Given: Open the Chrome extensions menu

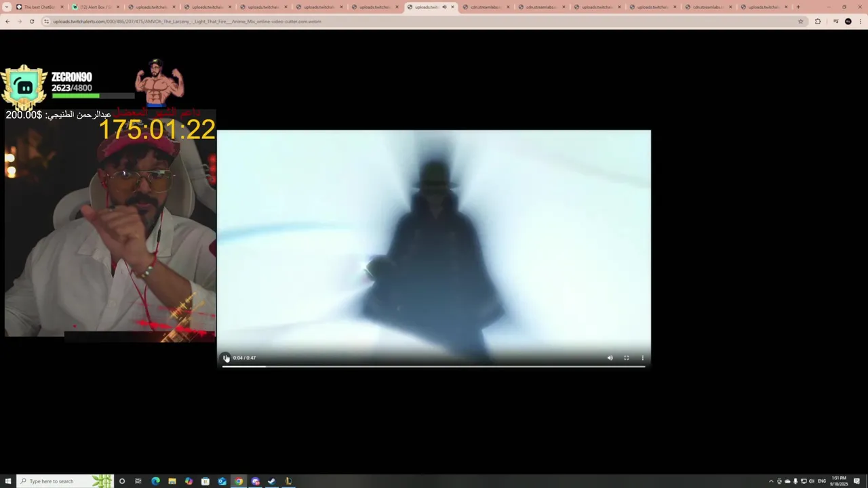Looking at the screenshot, I should tap(817, 21).
